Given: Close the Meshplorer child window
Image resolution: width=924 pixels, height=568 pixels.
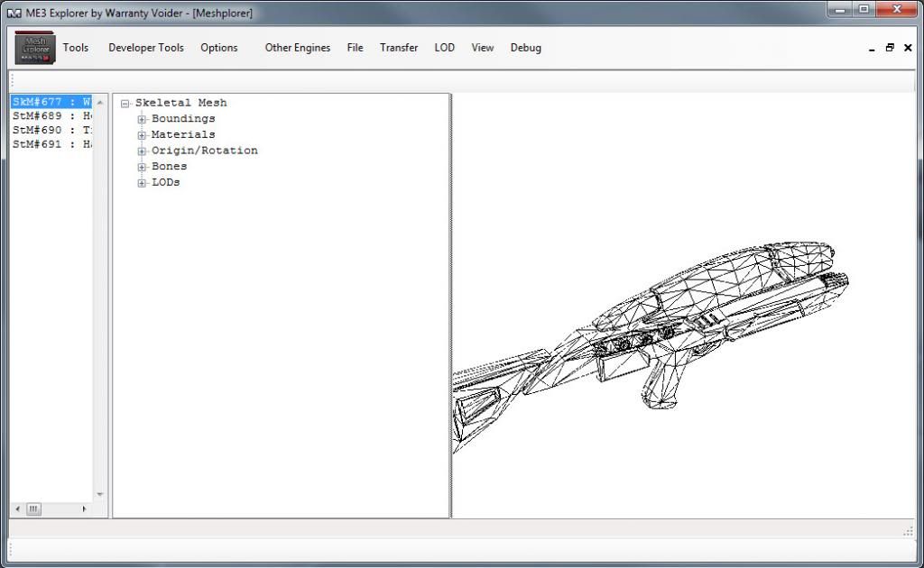Looking at the screenshot, I should [x=908, y=49].
